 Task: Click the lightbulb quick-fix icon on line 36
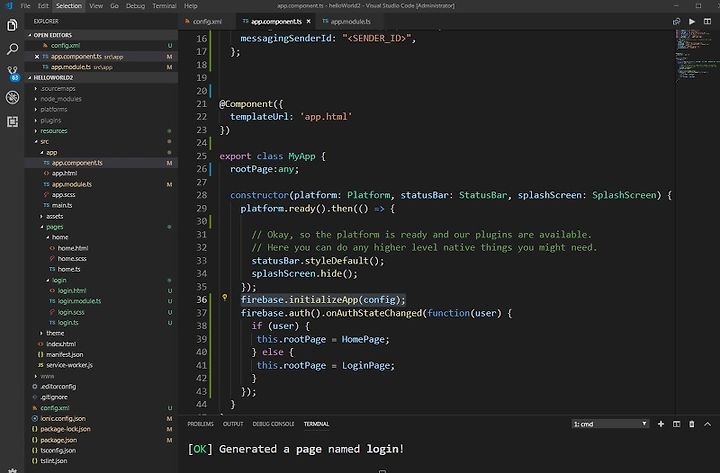(225, 298)
